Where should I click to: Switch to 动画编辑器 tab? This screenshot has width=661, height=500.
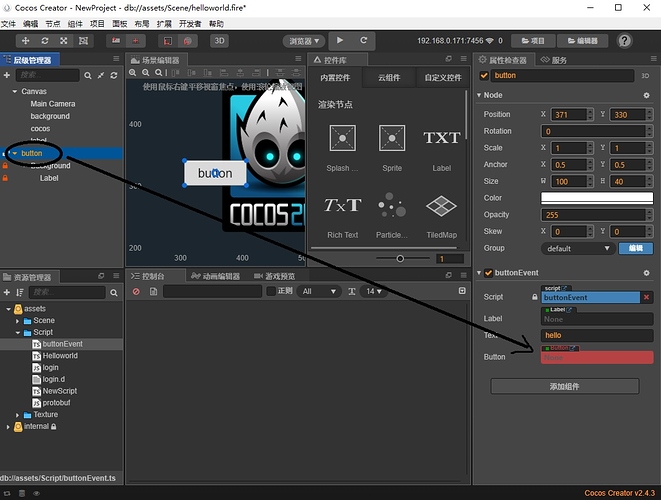[x=215, y=276]
